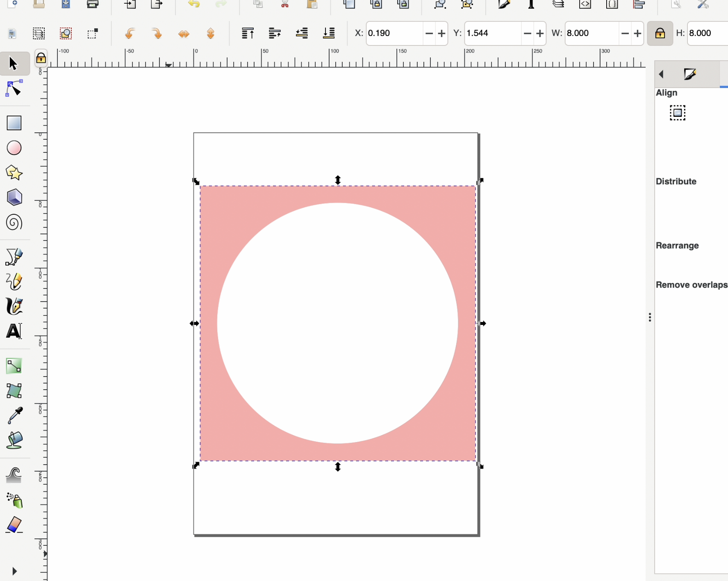
Task: Select the Text tool
Action: click(x=14, y=331)
